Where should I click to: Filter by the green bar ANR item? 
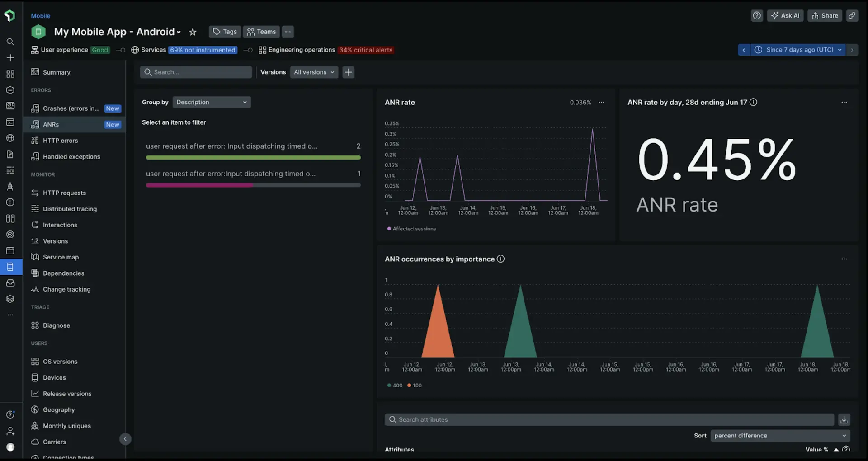[x=253, y=151]
